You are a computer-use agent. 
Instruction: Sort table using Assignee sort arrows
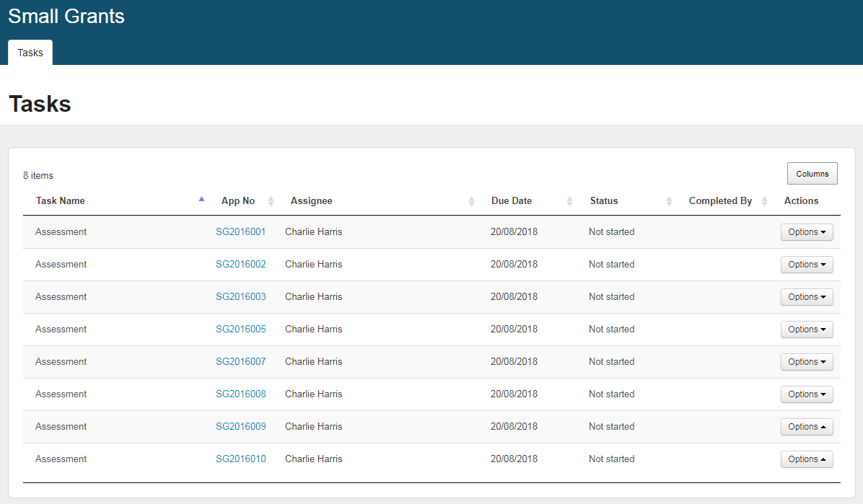pos(471,201)
